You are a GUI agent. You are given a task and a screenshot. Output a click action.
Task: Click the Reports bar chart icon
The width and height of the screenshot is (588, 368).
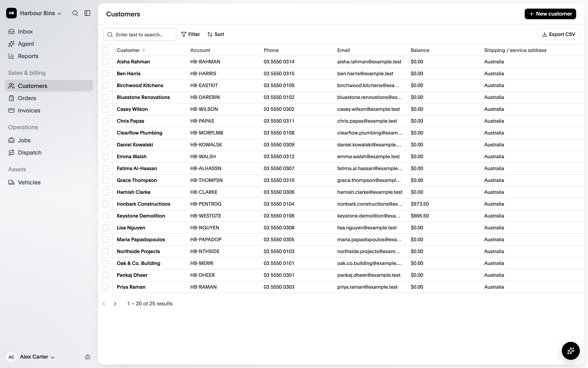pyautogui.click(x=11, y=56)
